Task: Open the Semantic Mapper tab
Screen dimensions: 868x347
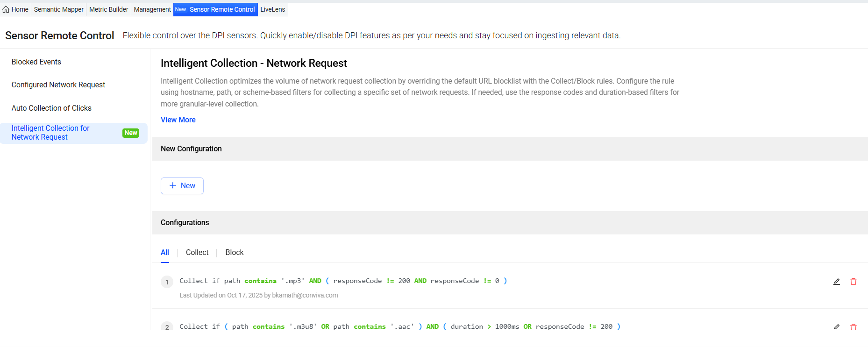Action: tap(59, 9)
